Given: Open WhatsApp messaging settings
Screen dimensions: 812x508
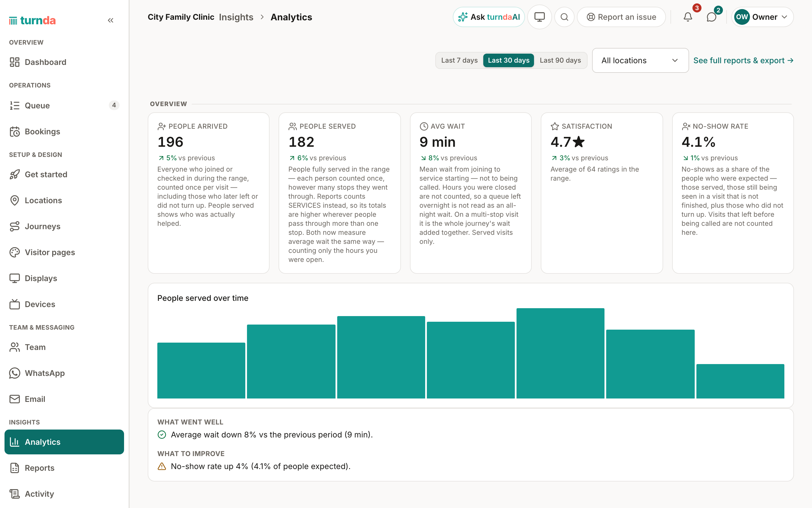Looking at the screenshot, I should [64, 373].
